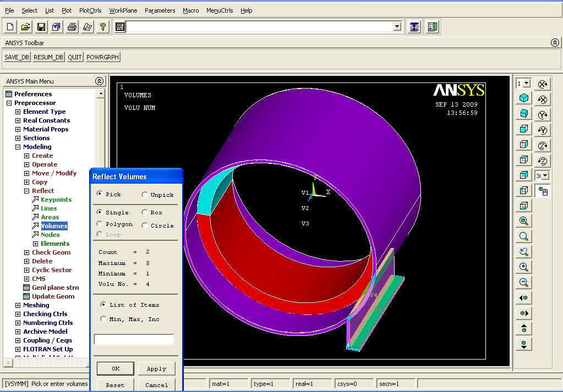
Task: Set Oblique view with tilted cube icon
Action: coord(524,113)
